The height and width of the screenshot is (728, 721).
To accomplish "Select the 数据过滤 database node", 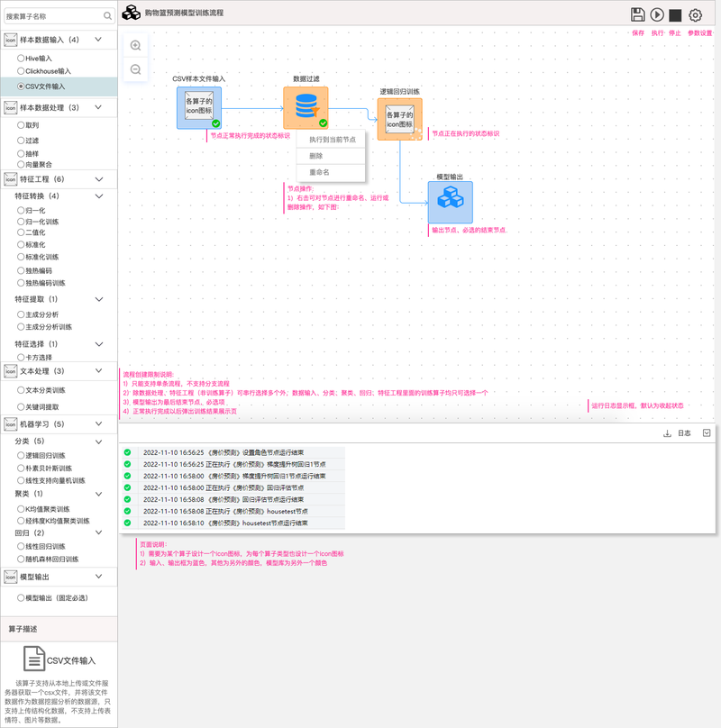I will [306, 107].
